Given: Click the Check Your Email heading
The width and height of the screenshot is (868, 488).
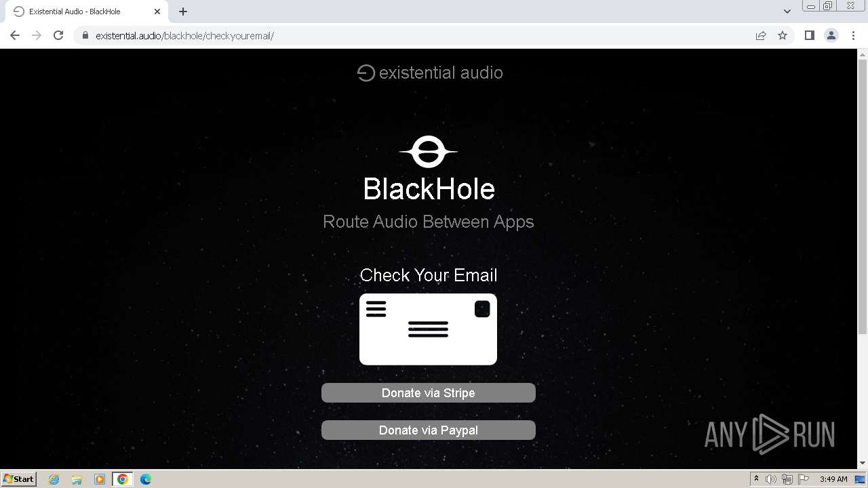Looking at the screenshot, I should 429,275.
